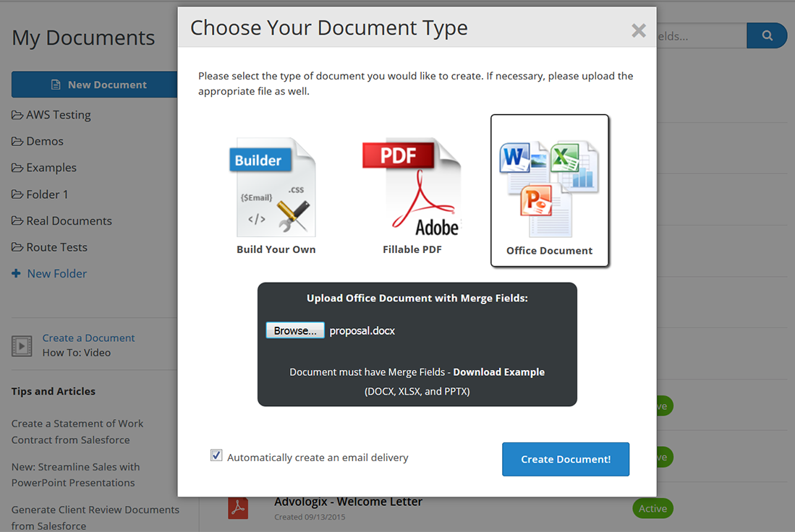Click the Download Example link
The width and height of the screenshot is (795, 532).
498,372
